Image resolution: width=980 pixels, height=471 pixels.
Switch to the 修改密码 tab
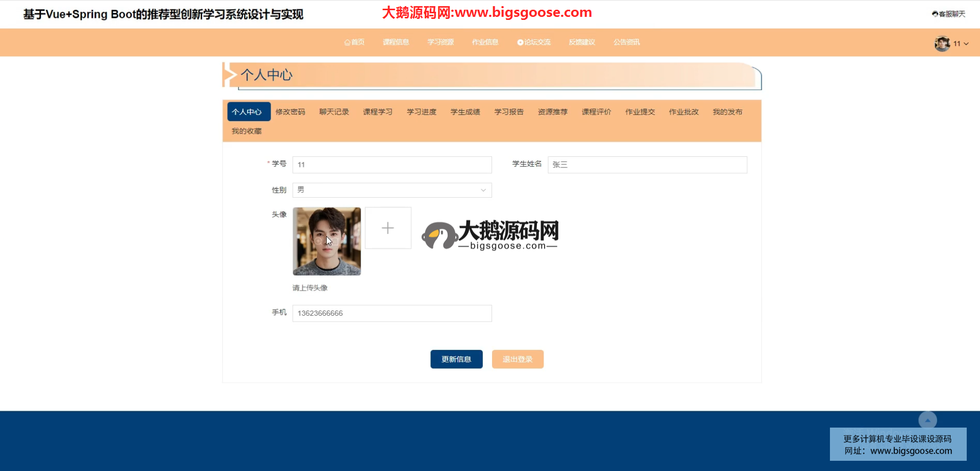pyautogui.click(x=290, y=112)
